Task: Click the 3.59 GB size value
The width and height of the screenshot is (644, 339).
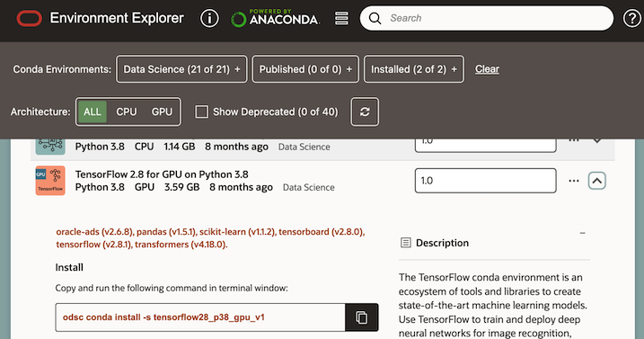Action: (182, 187)
